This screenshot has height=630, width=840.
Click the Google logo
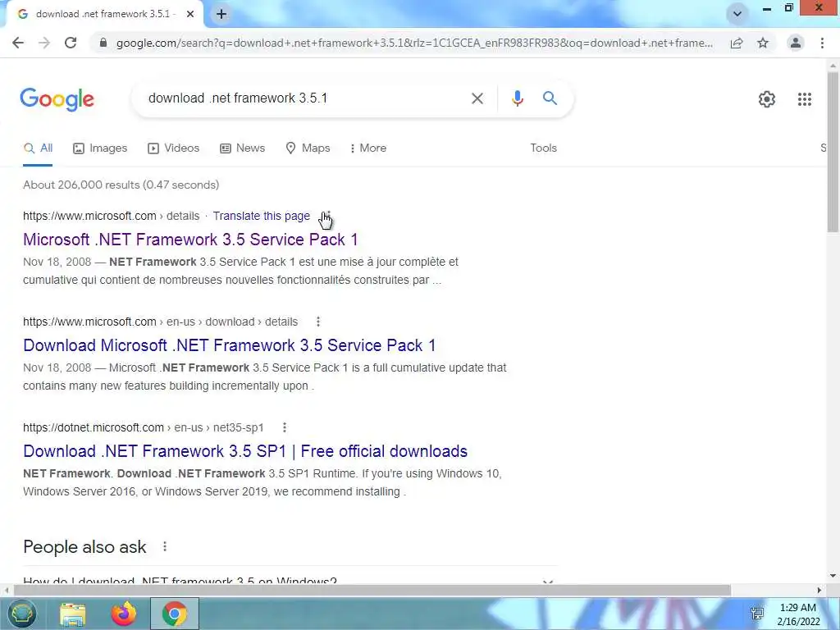(x=57, y=99)
